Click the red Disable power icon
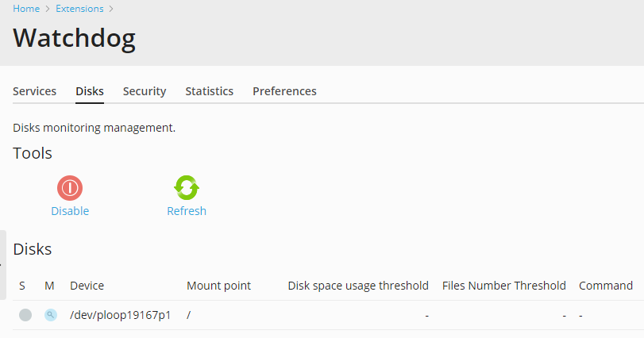This screenshot has height=338, width=644. [70, 188]
